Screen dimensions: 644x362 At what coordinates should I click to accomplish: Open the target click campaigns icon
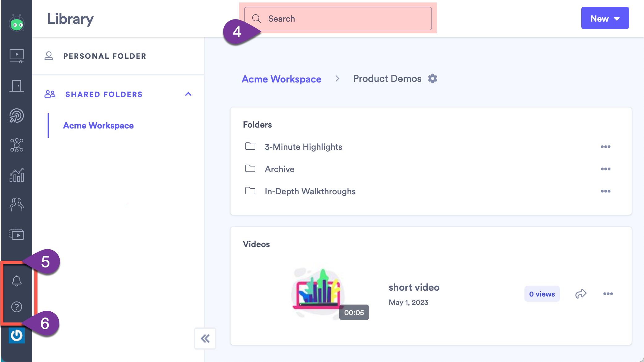point(17,116)
